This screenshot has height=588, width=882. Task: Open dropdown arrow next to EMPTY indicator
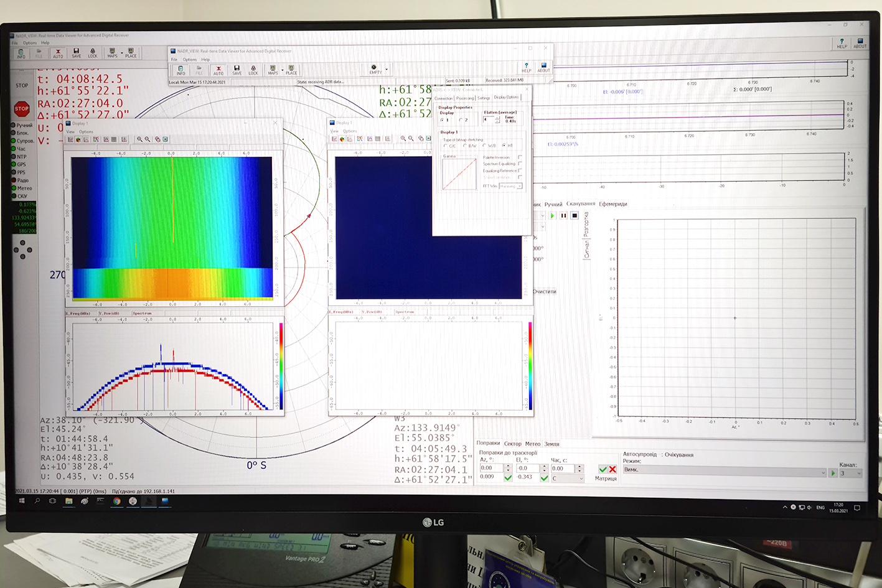pos(387,69)
